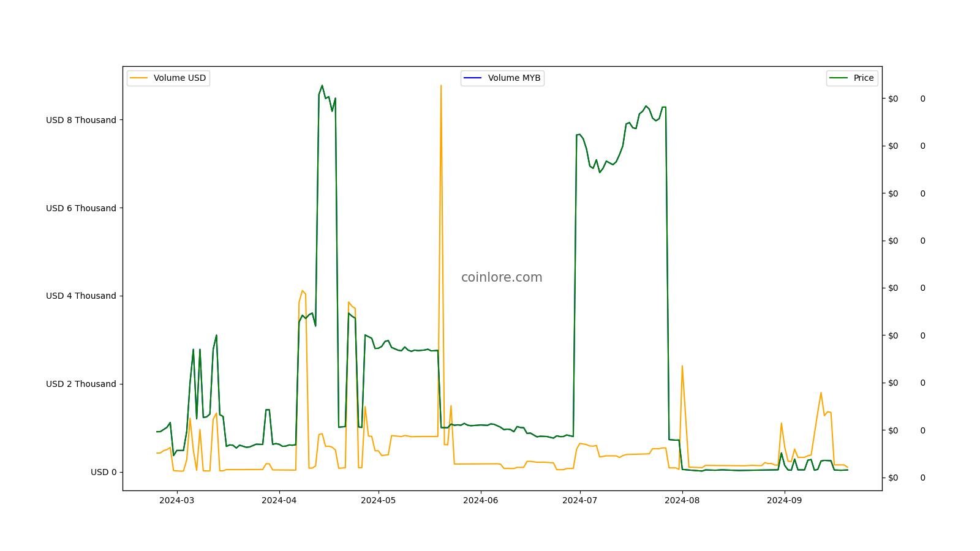Click the 2024-08 date tick label
This screenshot has height=551, width=980.
click(682, 500)
